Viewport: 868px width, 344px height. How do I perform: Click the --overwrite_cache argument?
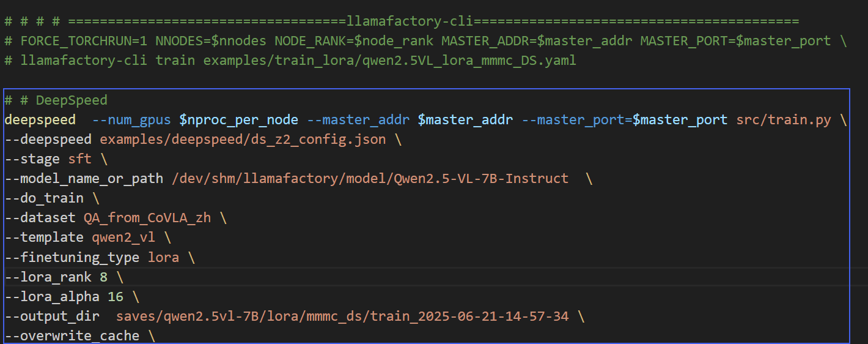72,336
